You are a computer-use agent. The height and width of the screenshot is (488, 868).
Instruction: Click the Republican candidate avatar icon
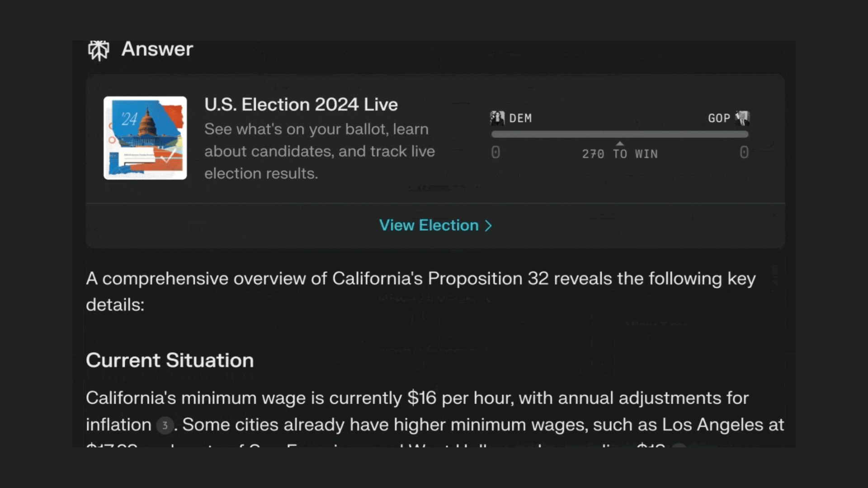[742, 118]
